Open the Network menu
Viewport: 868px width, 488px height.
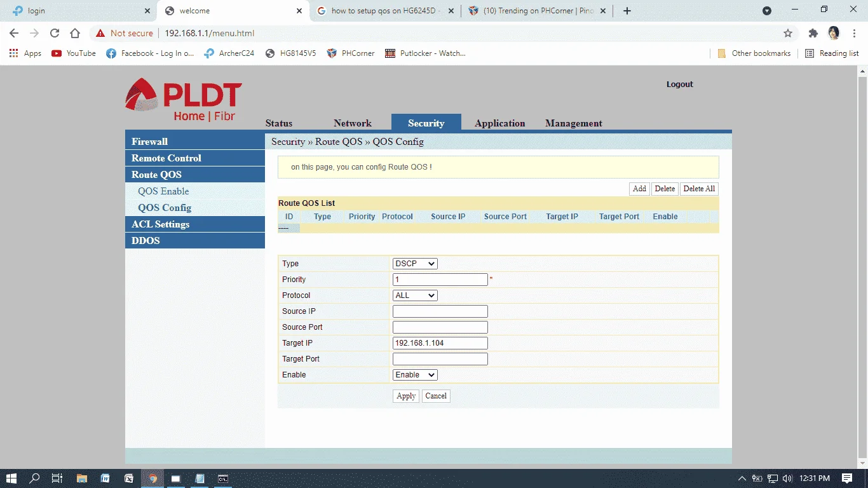(353, 123)
